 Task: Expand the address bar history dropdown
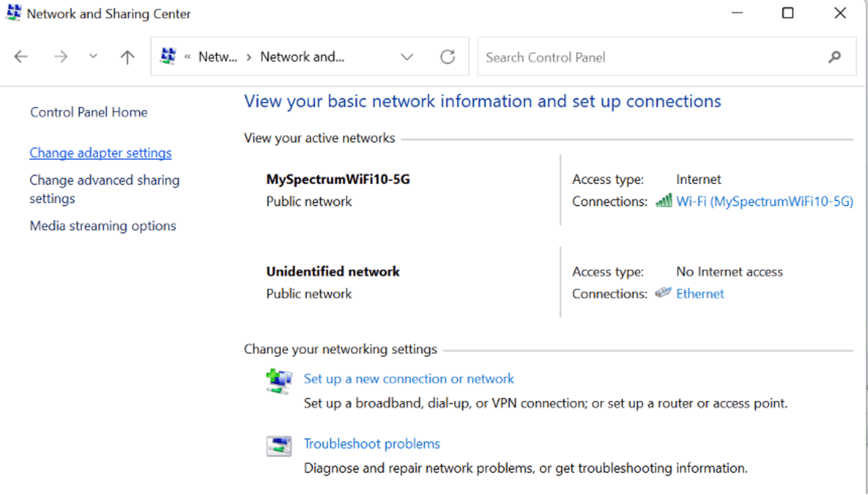(407, 57)
